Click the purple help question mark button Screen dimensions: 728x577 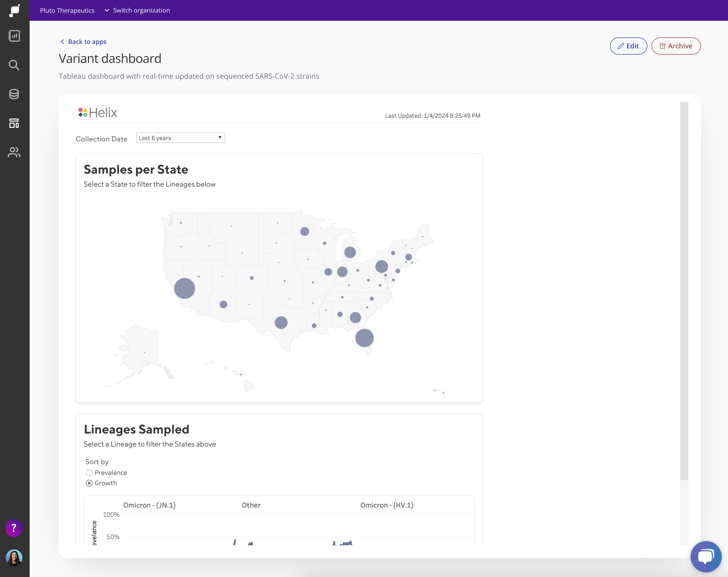[14, 528]
